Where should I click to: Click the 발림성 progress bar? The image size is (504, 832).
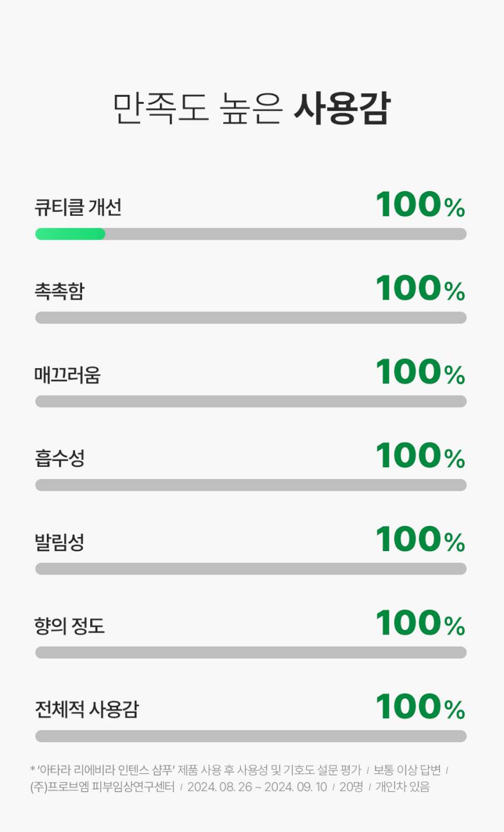click(x=251, y=569)
